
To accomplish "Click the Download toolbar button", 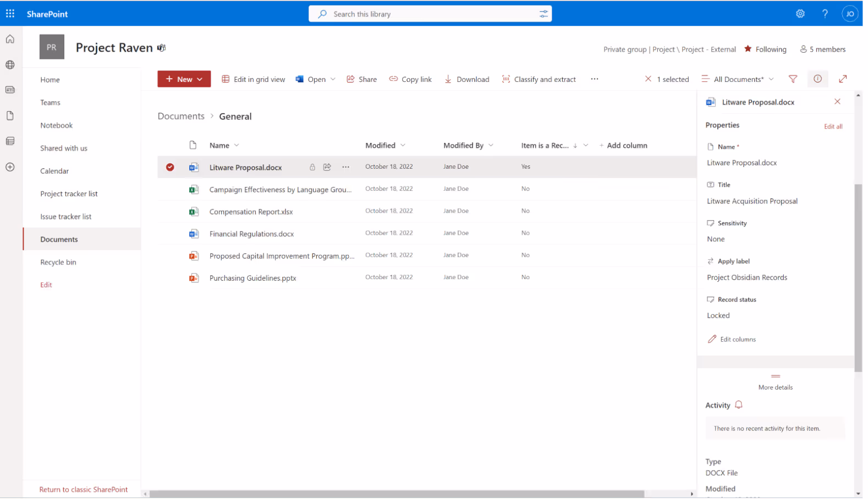I will coord(466,79).
